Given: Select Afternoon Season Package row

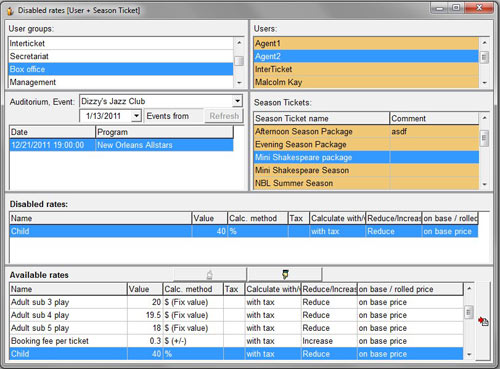Looking at the screenshot, I should click(x=366, y=131).
